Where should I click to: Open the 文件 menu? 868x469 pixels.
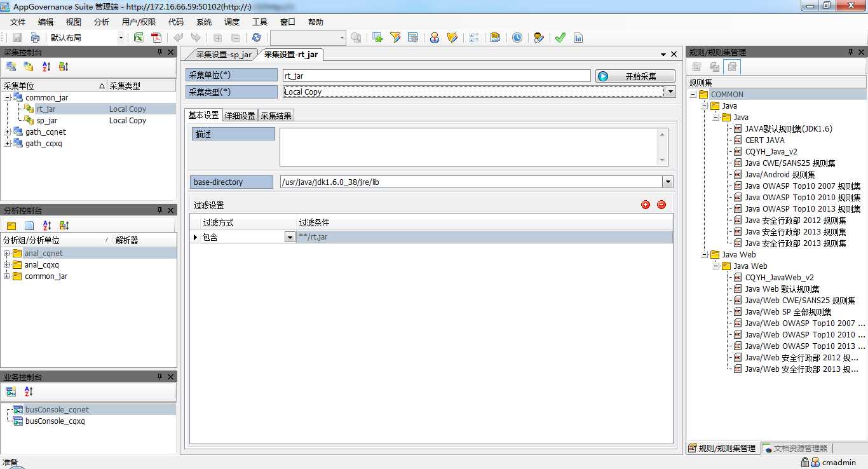point(18,22)
